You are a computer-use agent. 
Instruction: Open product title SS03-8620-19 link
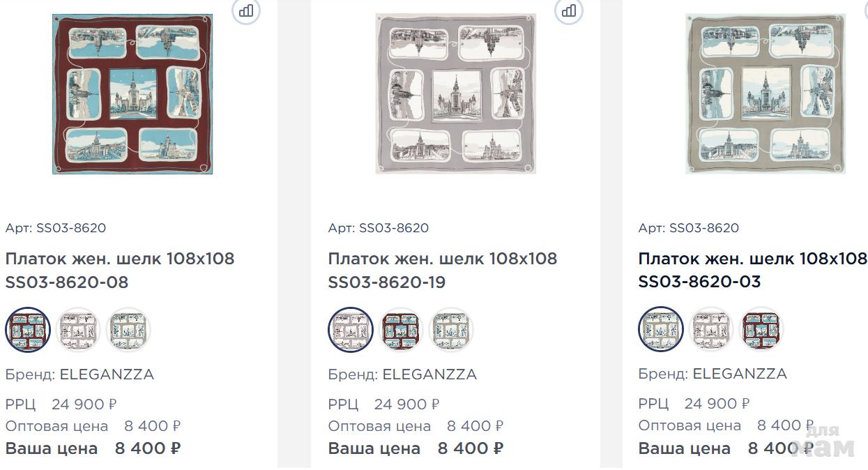coord(443,271)
